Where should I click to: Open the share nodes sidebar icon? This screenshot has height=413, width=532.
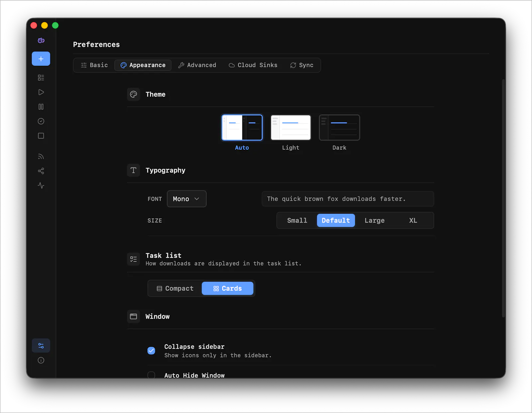[41, 171]
